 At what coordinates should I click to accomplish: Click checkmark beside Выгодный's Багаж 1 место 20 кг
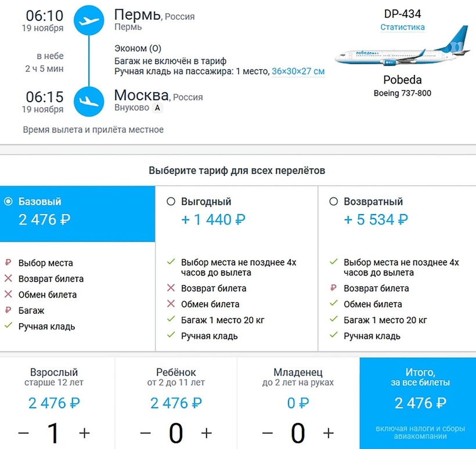pyautogui.click(x=171, y=320)
